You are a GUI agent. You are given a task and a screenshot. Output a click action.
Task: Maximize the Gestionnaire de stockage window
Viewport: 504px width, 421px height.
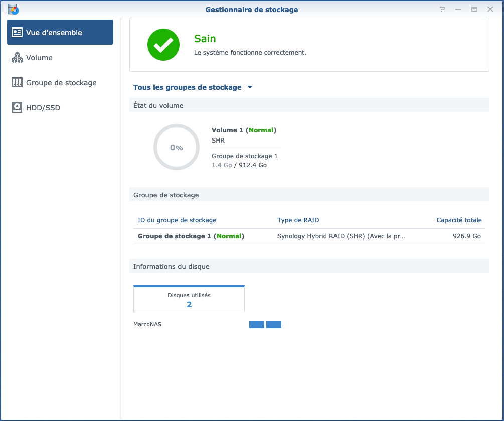coord(474,9)
